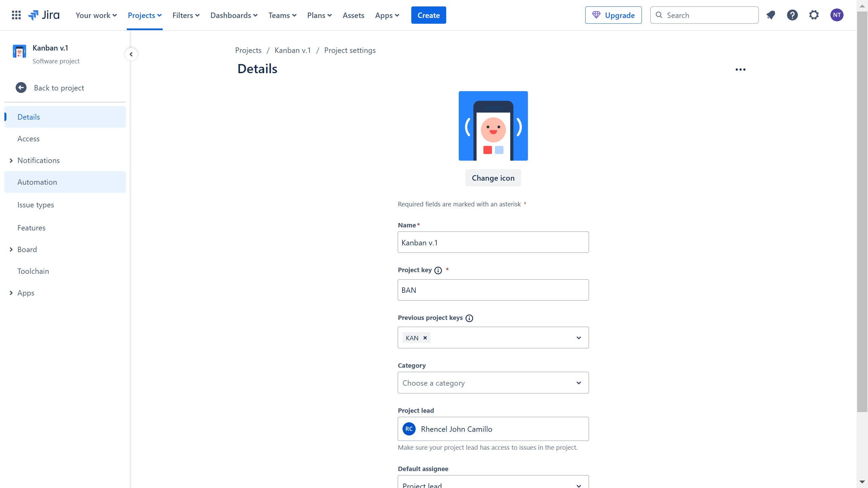
Task: Open the Dashboards menu
Action: (x=234, y=15)
